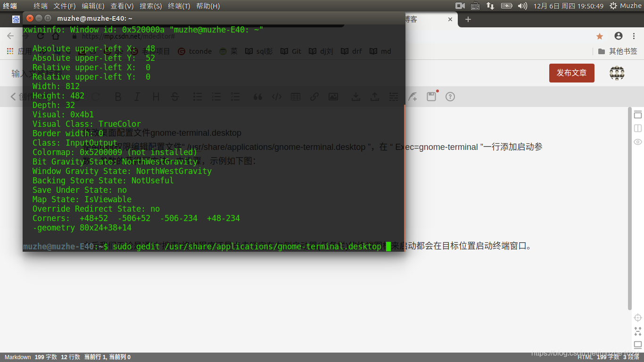Click the user avatar next to 发布文章

click(617, 73)
